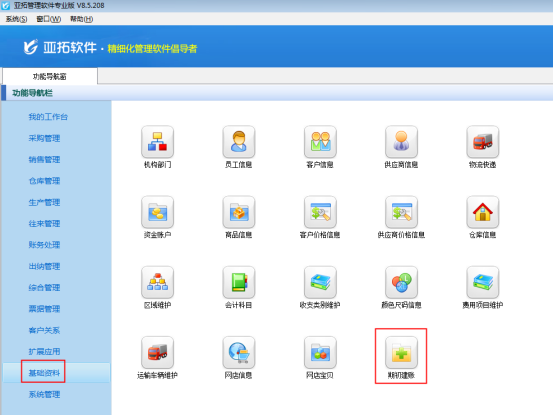
Task: Open the 帮助(H) menu
Action: (81, 19)
